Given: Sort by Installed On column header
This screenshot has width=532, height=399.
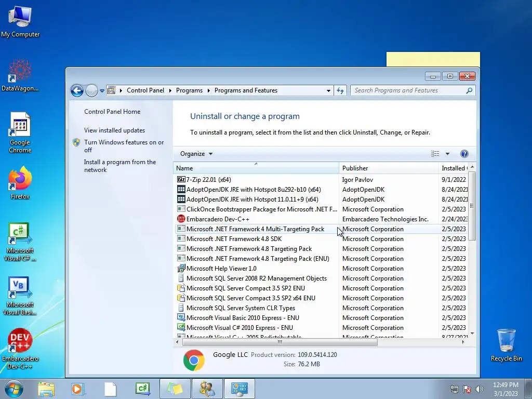Looking at the screenshot, I should (x=454, y=168).
